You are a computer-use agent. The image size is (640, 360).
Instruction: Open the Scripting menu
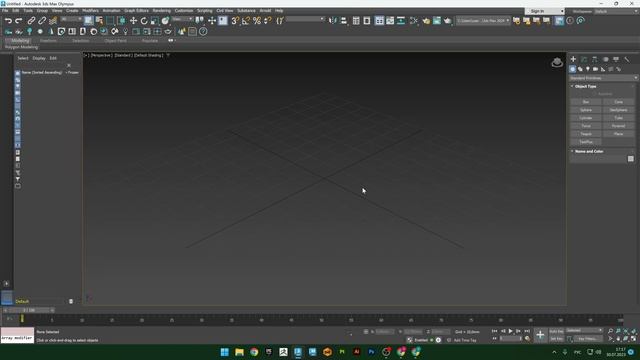[205, 11]
